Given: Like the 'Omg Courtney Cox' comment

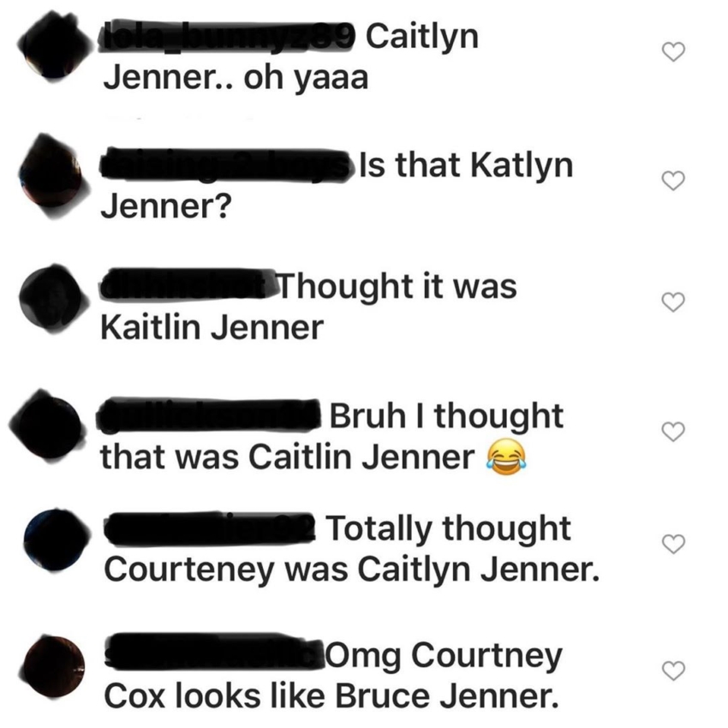Looking at the screenshot, I should point(673,671).
